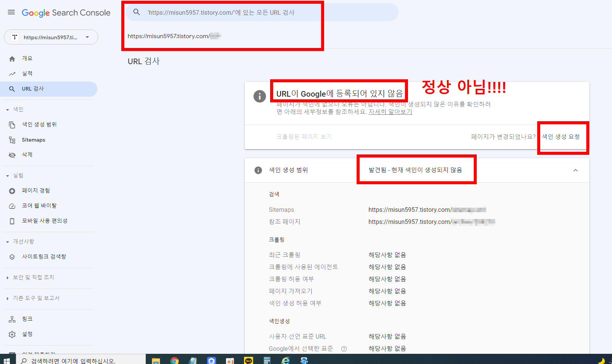The width and height of the screenshot is (612, 364).
Task: Click the trend line icon for 실적
Action: coord(12,74)
